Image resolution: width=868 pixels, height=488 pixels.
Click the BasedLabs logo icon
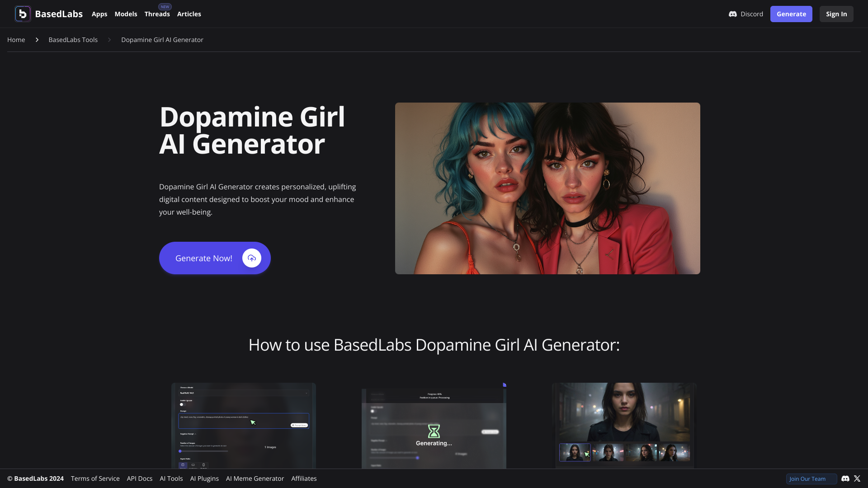(x=23, y=14)
